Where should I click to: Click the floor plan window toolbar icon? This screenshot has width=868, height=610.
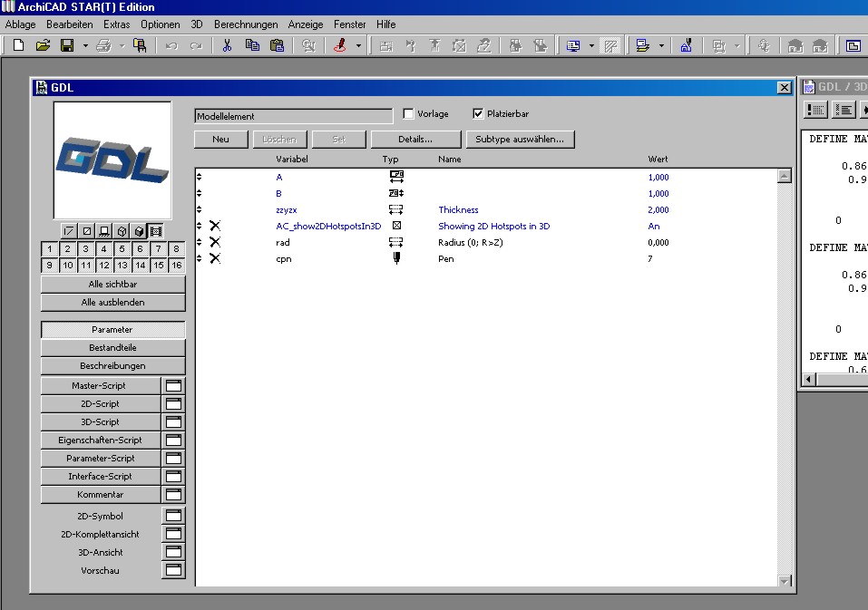[853, 45]
